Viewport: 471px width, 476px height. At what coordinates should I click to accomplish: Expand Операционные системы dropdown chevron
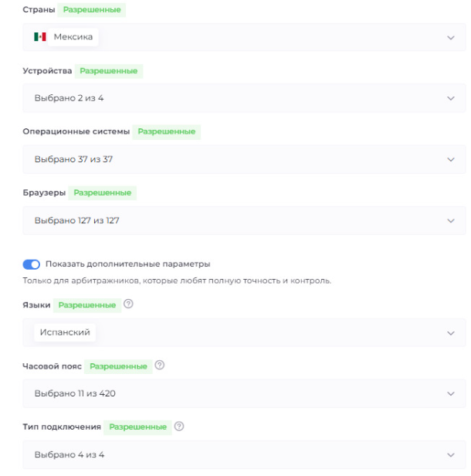click(451, 159)
